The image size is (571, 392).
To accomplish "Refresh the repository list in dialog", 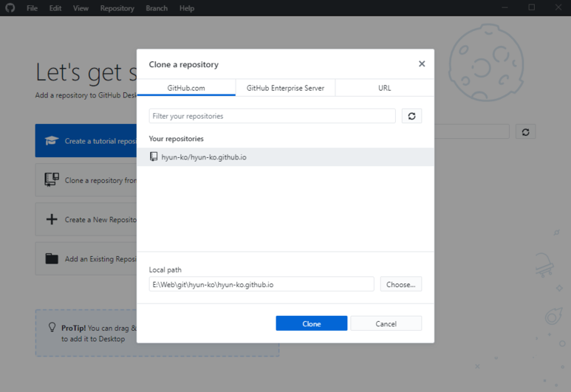I will click(411, 116).
